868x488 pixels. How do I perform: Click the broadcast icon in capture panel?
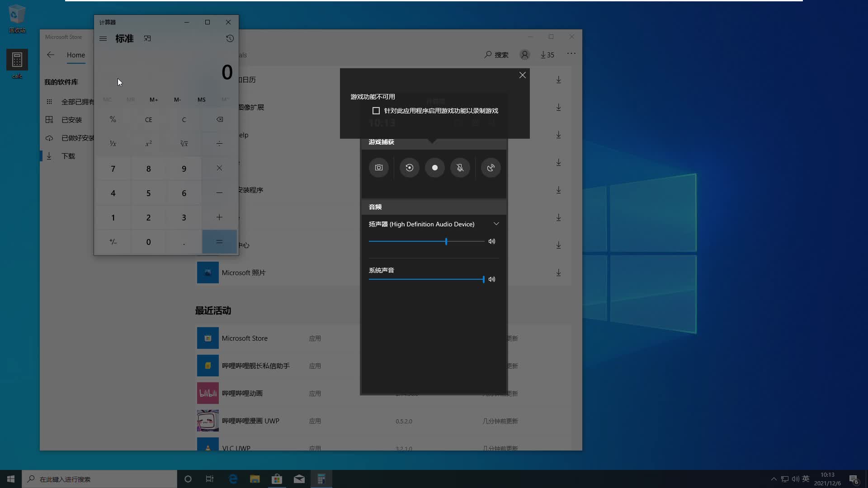(x=491, y=168)
